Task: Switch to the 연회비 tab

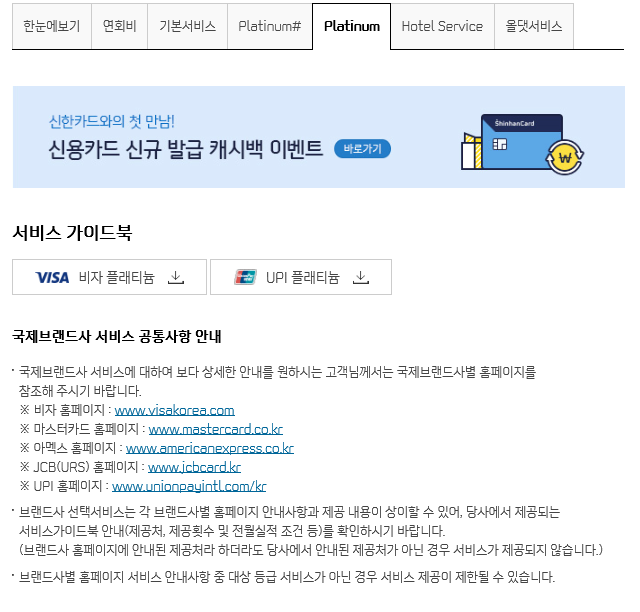Action: click(x=120, y=26)
